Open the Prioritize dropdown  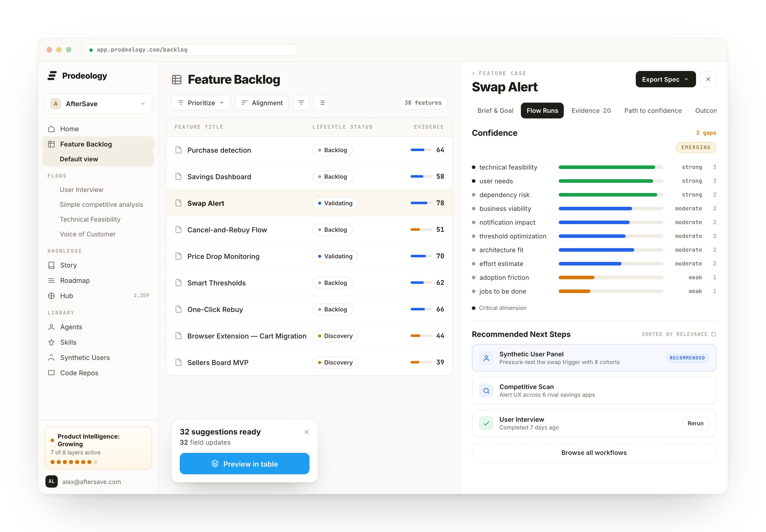pyautogui.click(x=201, y=103)
